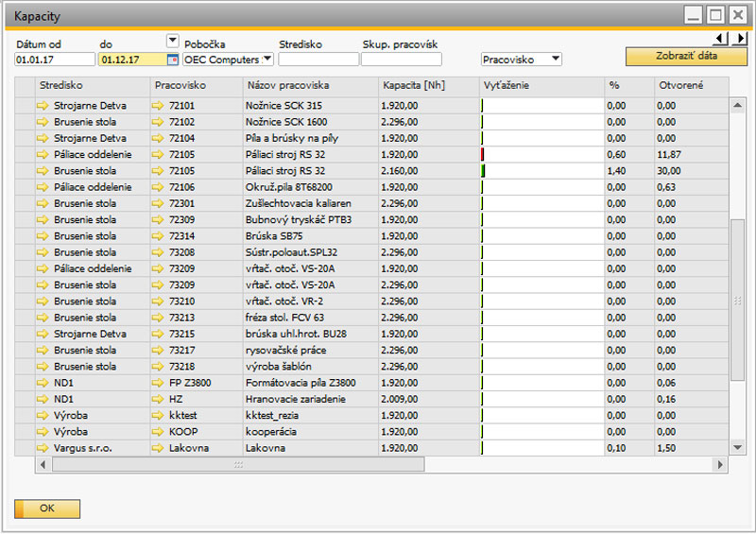Click the link arrow beside workplace 73218
The height and width of the screenshot is (534, 756).
click(158, 367)
